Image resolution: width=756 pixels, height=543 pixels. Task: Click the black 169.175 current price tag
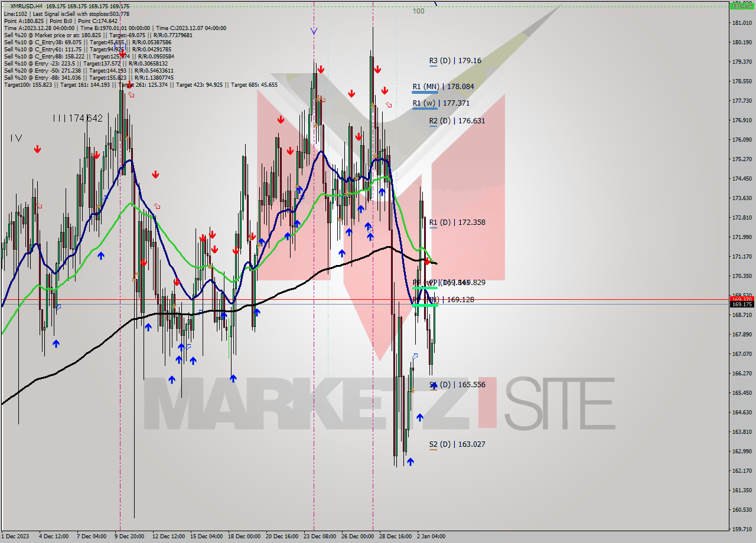pos(742,304)
